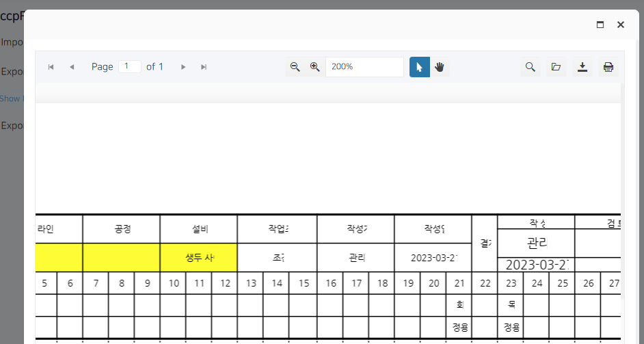Image resolution: width=644 pixels, height=344 pixels.
Task: Go to the first page of report
Action: (x=51, y=67)
